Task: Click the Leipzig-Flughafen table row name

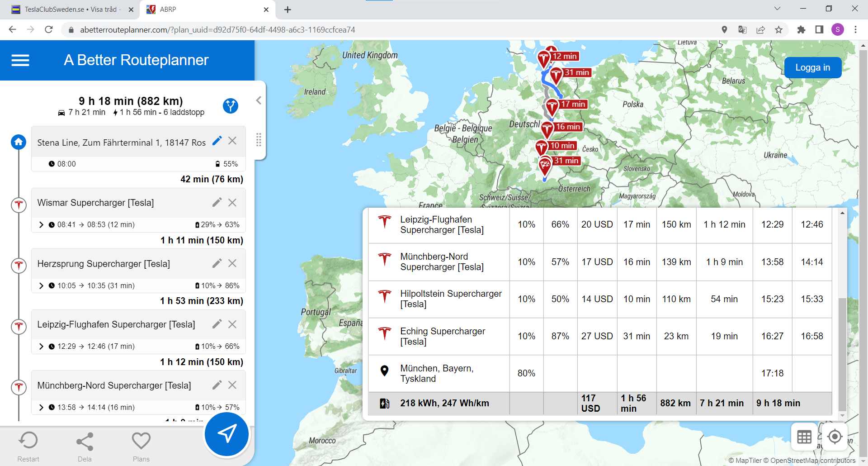Action: pos(442,225)
